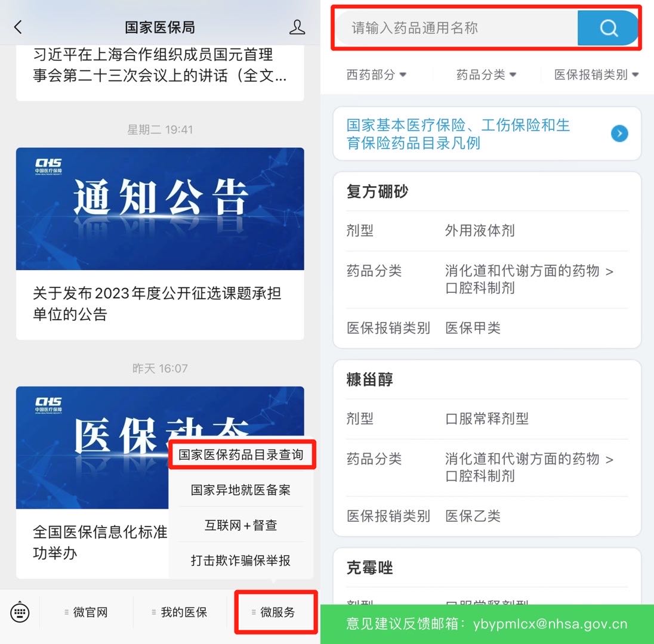Select 国家医保药品目录查询 menu entry
Screen dimensions: 654x644
(x=241, y=455)
